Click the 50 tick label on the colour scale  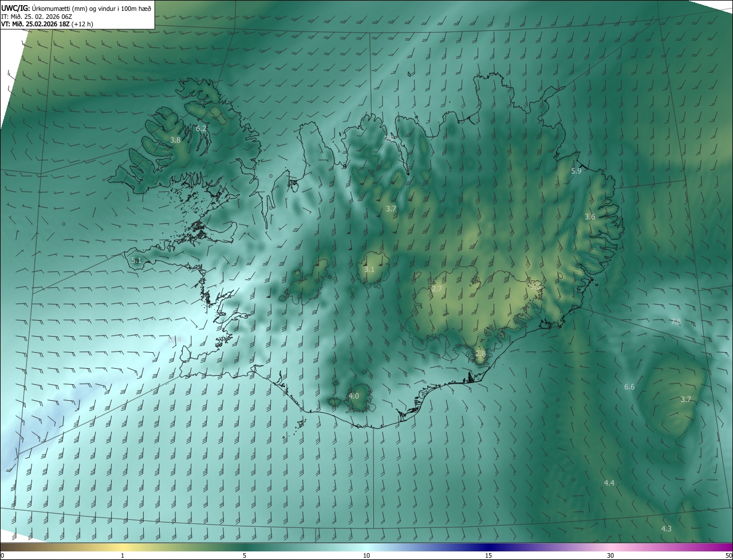click(x=728, y=555)
